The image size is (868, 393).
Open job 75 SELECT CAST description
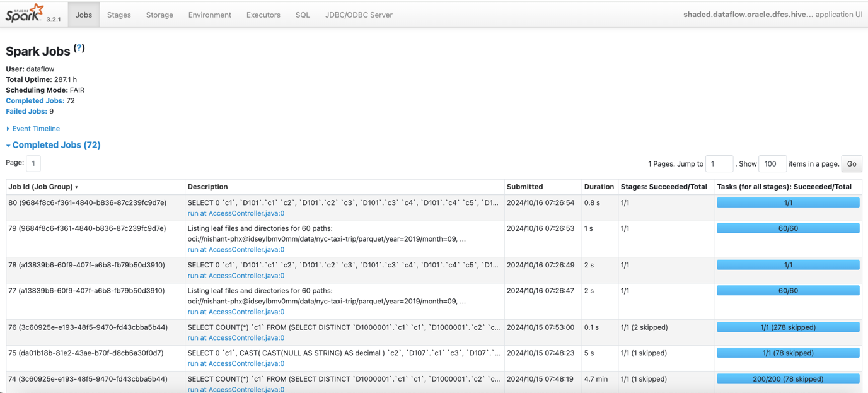[x=344, y=353]
